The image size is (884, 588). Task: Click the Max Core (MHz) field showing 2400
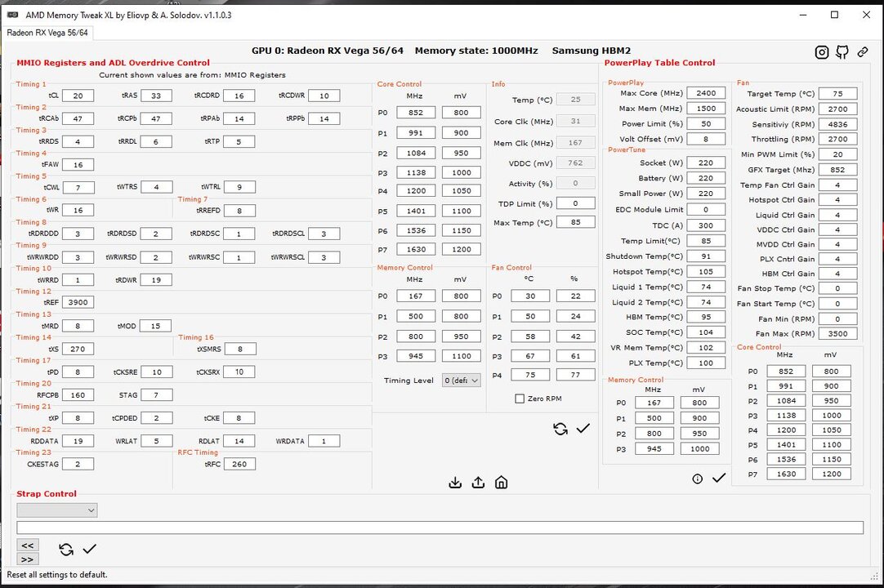pos(706,93)
